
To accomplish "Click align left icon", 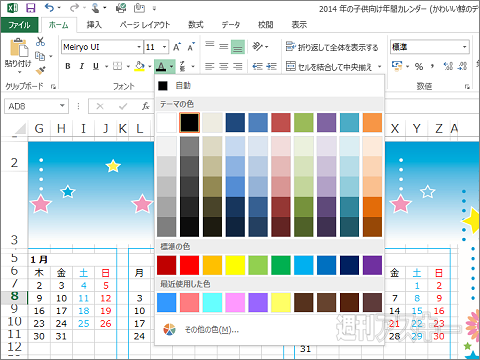I will [210, 67].
